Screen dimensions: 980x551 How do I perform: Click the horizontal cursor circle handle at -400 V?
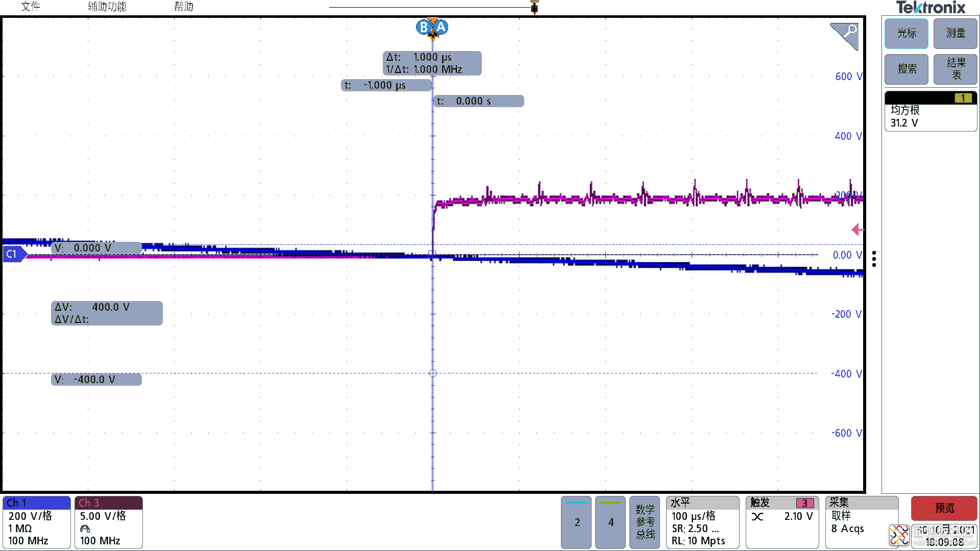433,373
